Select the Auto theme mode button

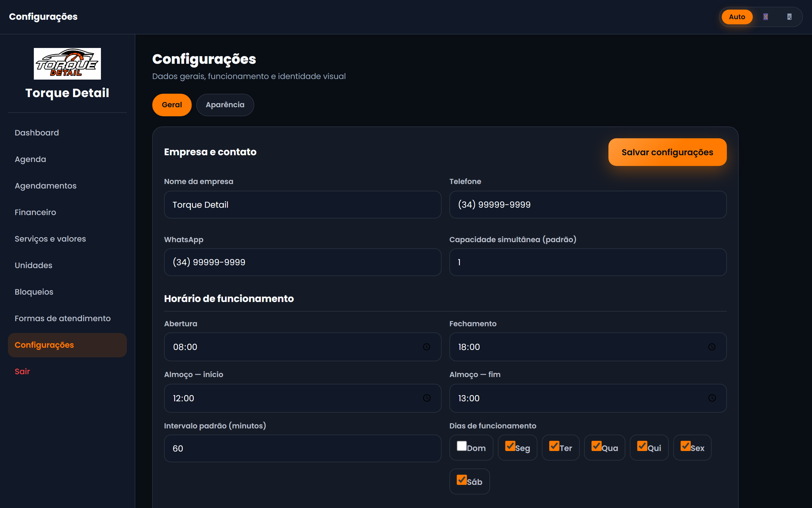737,17
